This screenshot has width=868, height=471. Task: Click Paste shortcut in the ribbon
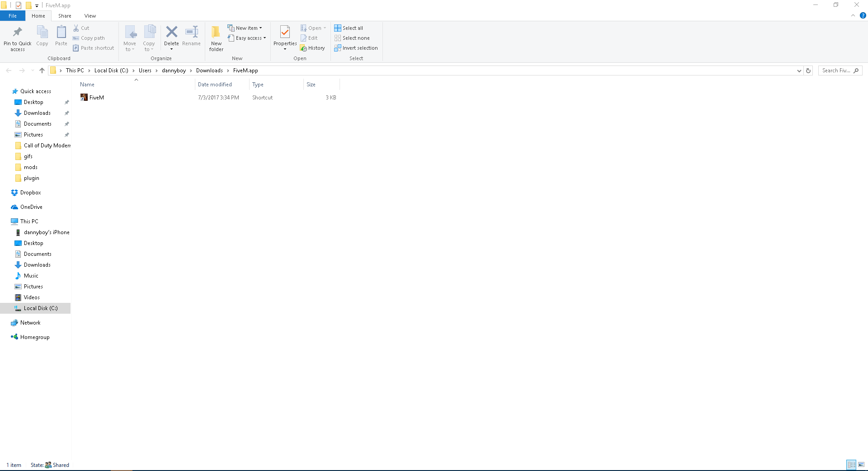click(94, 48)
